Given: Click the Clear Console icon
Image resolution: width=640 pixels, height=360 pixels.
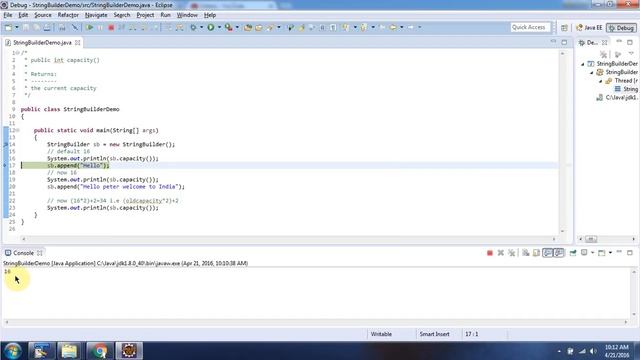Looking at the screenshot, I should click(x=525, y=253).
